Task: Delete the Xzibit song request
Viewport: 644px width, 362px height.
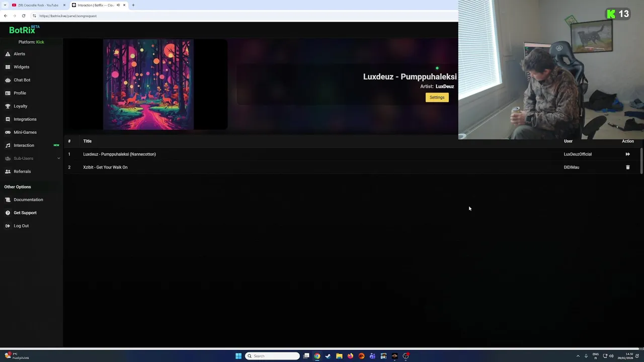Action: coord(627,167)
